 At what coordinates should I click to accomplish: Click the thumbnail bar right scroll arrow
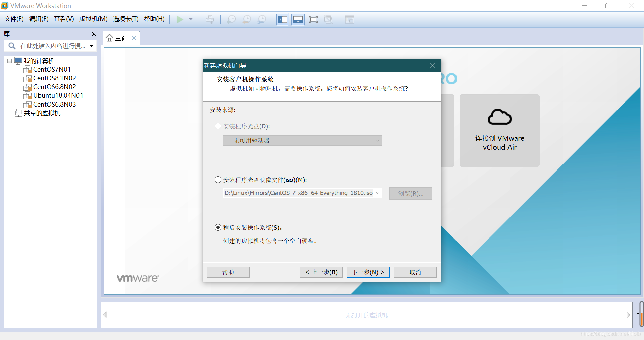[628, 315]
